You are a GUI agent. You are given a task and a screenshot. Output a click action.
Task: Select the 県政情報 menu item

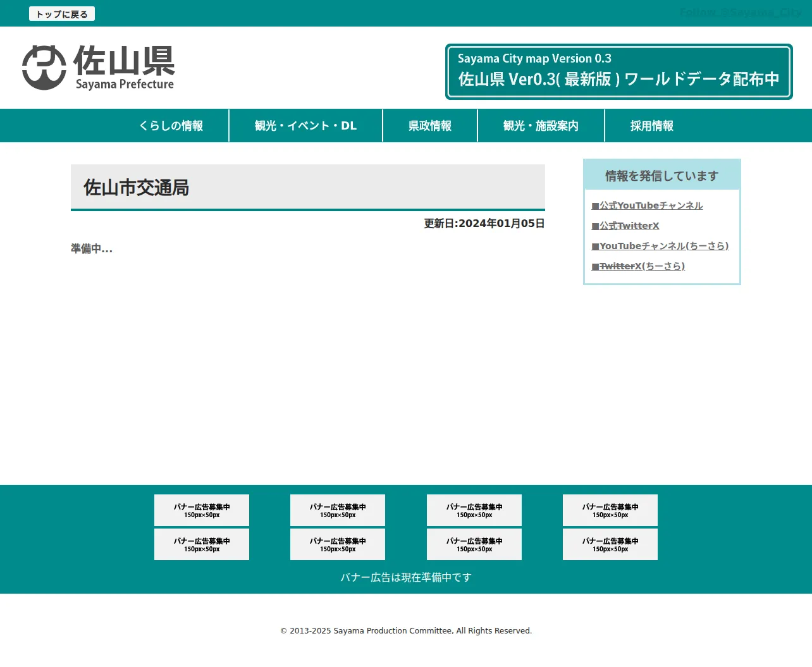(430, 126)
